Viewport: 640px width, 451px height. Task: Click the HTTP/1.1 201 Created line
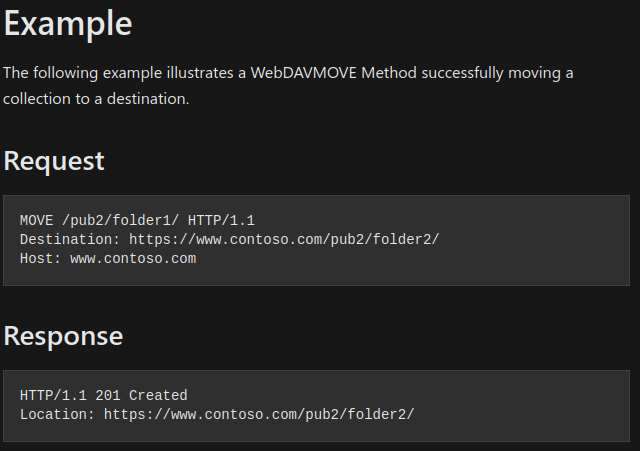[x=104, y=395]
